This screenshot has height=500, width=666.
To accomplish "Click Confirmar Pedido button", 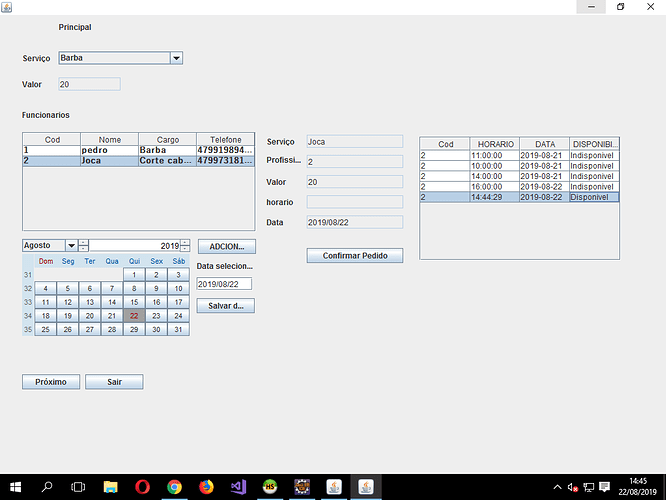I will point(355,256).
